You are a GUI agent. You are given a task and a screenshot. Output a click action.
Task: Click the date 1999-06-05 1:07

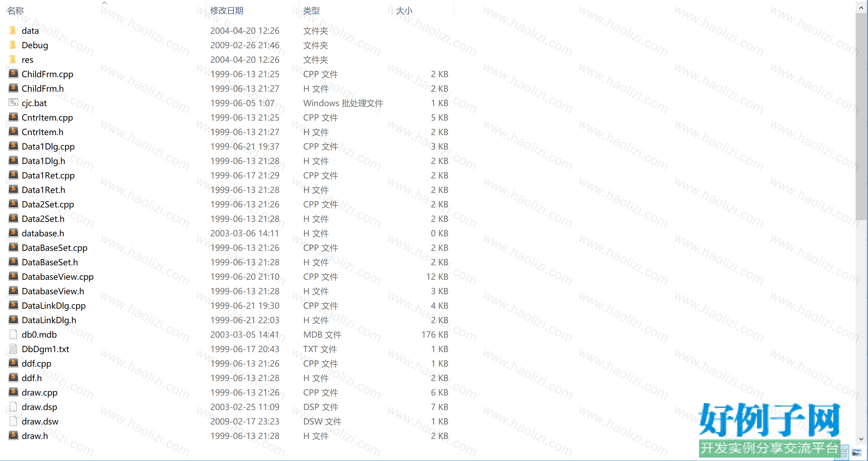(242, 103)
